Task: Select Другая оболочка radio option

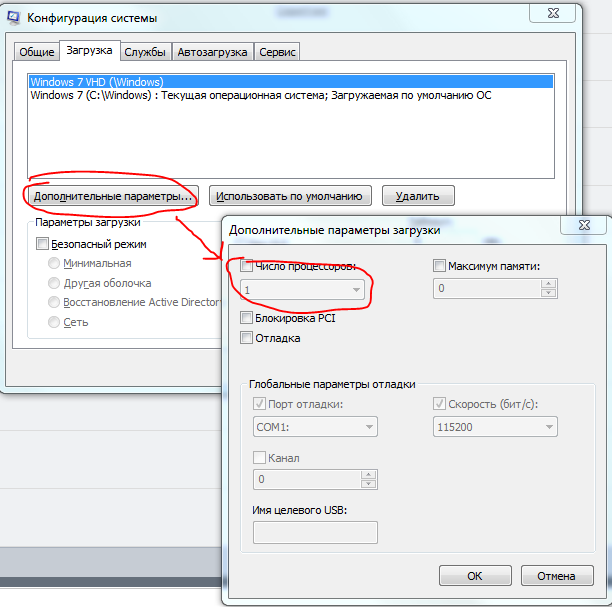Action: point(53,283)
